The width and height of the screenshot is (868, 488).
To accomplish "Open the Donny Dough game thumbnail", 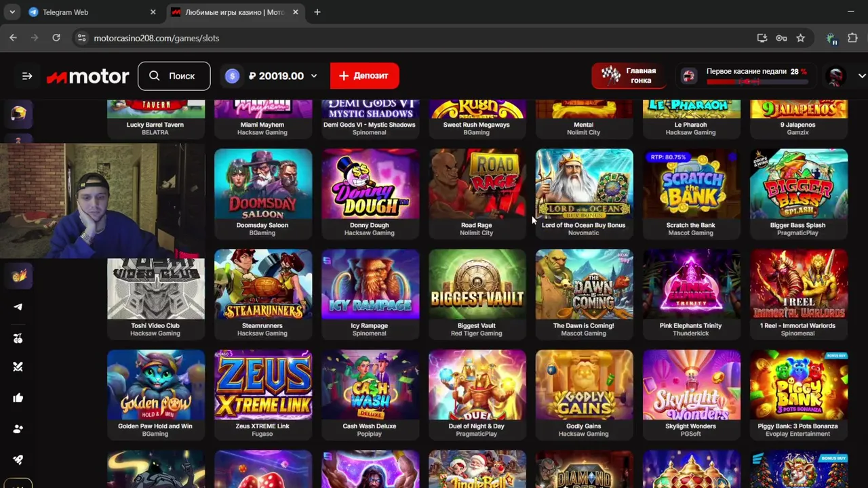I will 370,184.
